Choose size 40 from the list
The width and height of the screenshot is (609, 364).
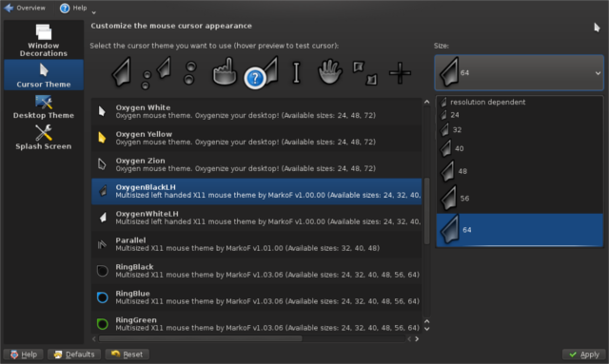[520, 148]
